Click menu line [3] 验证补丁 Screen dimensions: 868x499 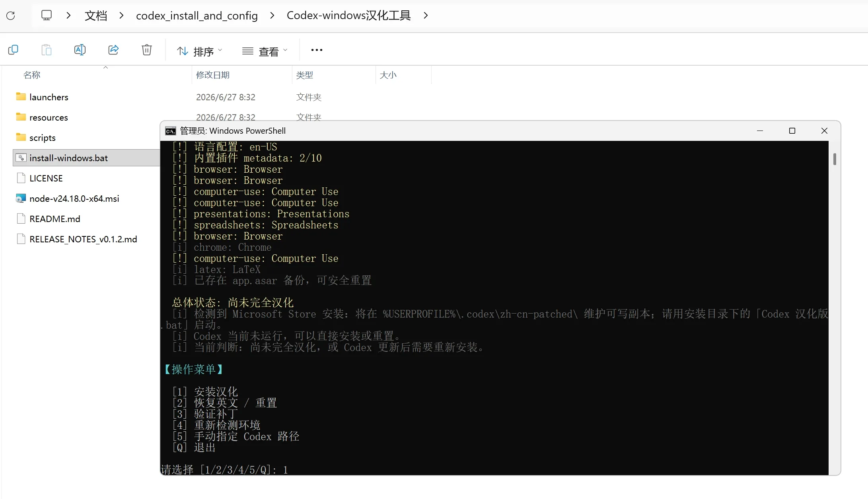coord(205,414)
